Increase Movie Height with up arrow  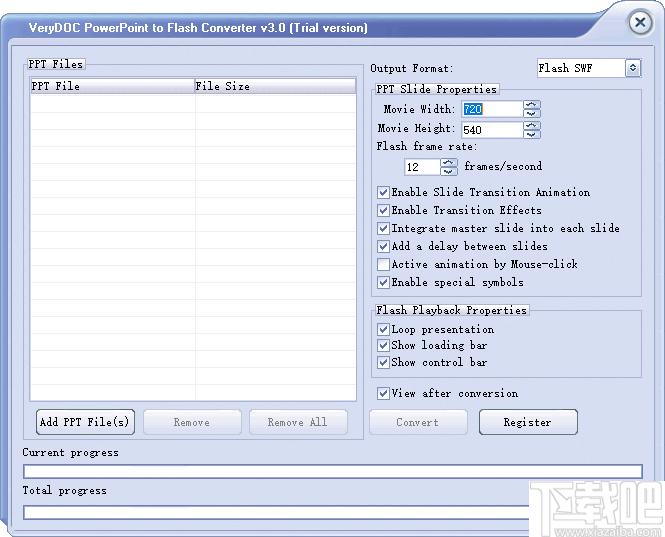[x=531, y=126]
